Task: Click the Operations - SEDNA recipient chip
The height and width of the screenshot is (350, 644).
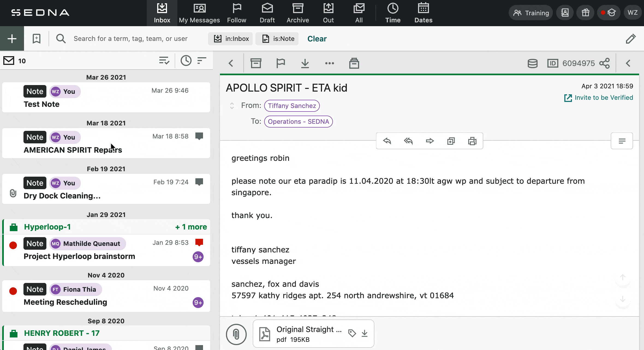Action: [x=298, y=122]
